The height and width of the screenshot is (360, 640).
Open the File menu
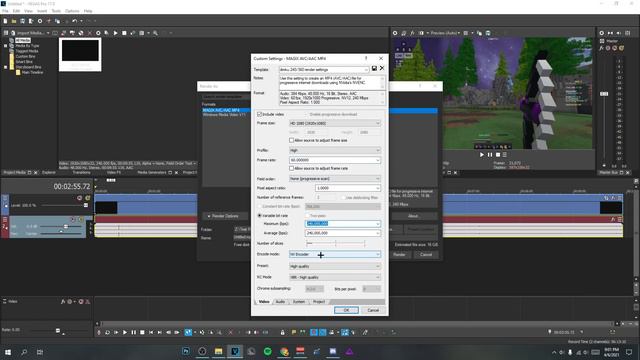click(x=5, y=11)
